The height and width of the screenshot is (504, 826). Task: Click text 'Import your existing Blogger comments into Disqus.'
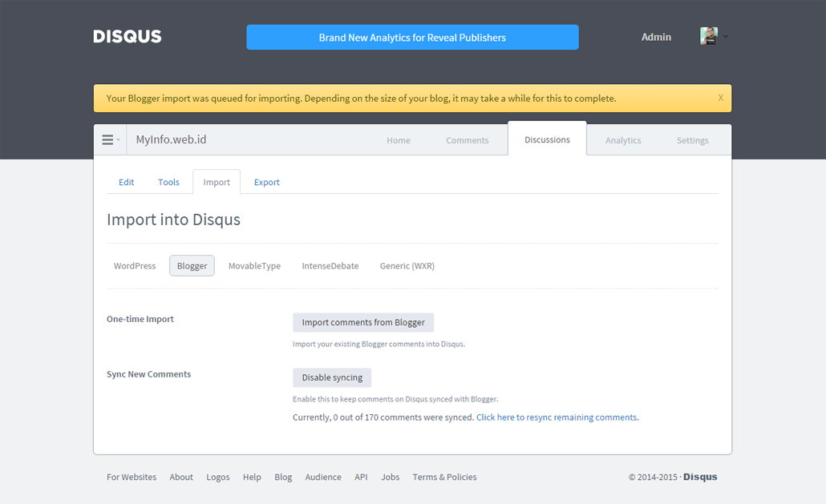coord(379,344)
